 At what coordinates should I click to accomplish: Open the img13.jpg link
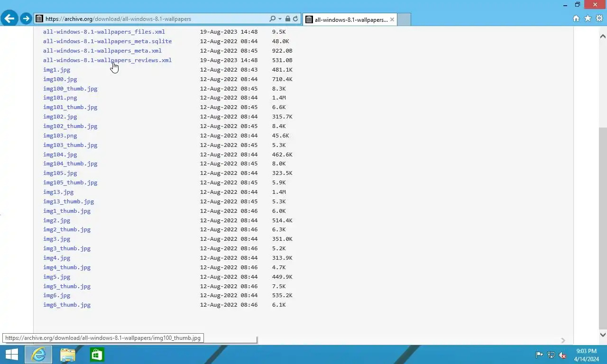click(x=58, y=192)
